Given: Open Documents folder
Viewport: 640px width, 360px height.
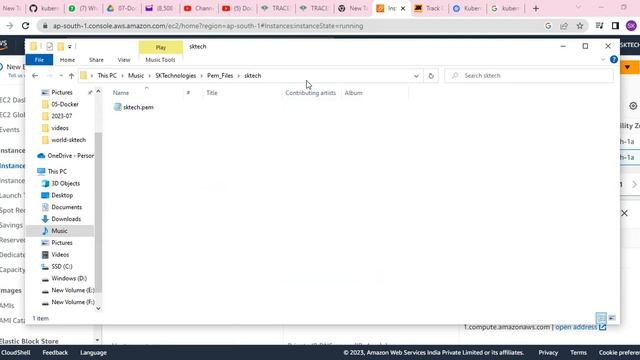Looking at the screenshot, I should [x=66, y=207].
